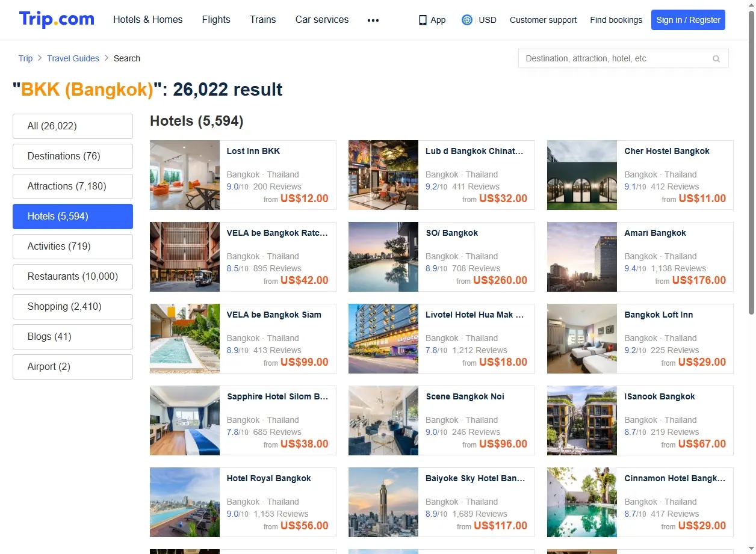
Task: Click US$176.00 price for Amari Bangkok
Action: coord(699,280)
